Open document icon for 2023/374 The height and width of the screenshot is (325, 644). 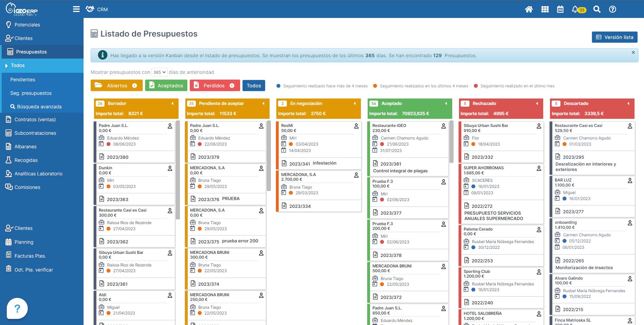tap(193, 283)
